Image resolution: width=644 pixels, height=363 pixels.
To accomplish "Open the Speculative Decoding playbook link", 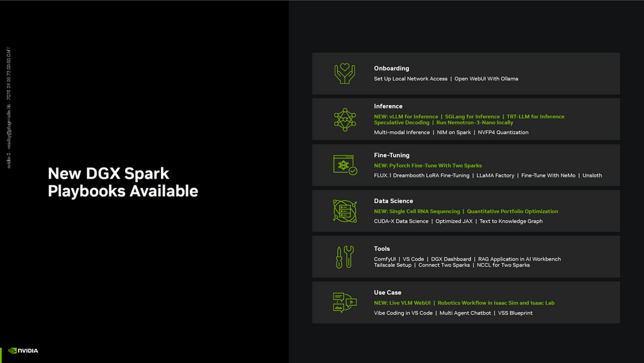I will click(x=401, y=123).
